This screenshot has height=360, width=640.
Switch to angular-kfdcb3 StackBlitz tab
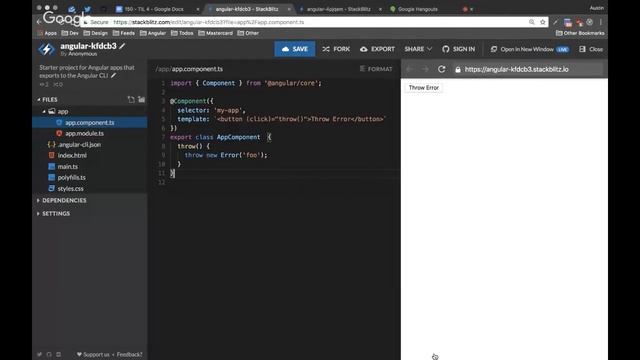pos(249,9)
